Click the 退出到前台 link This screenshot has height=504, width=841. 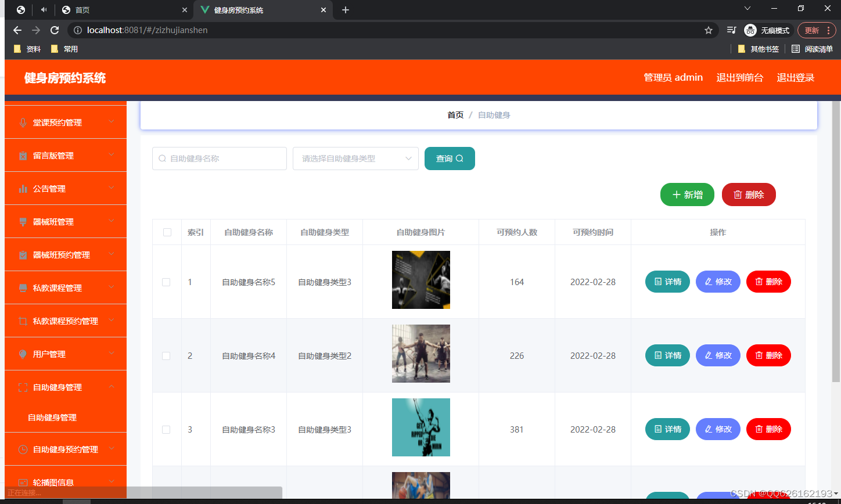click(740, 78)
